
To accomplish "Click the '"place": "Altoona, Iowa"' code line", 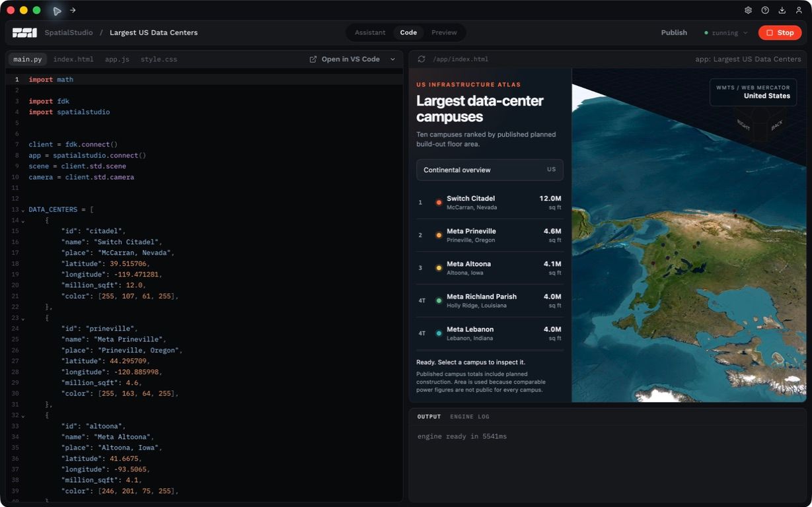I will 110,448.
